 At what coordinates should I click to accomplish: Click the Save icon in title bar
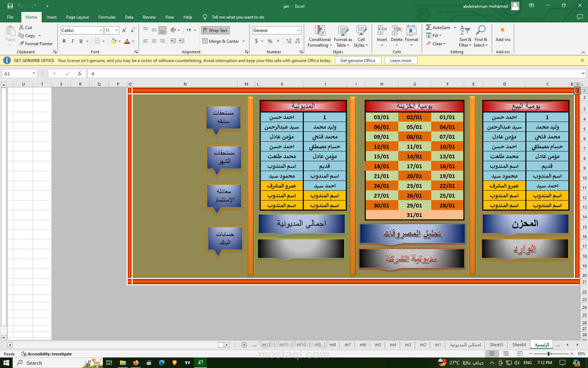pyautogui.click(x=10, y=6)
